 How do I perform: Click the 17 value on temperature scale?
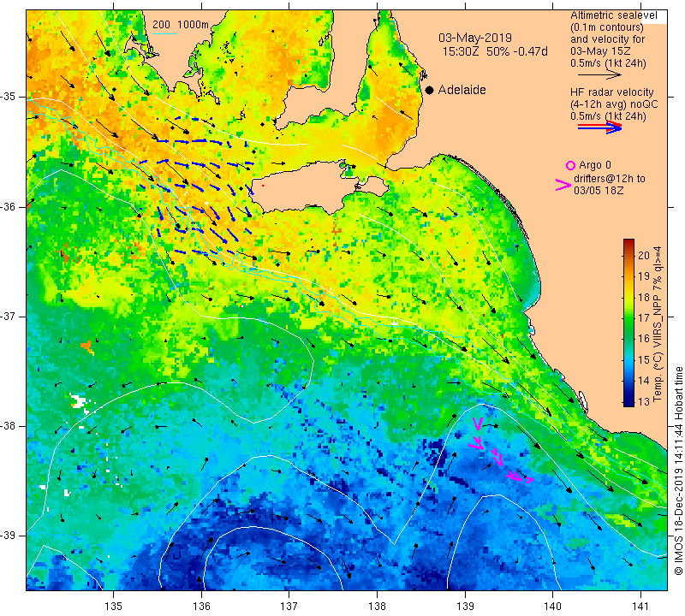pyautogui.click(x=644, y=317)
